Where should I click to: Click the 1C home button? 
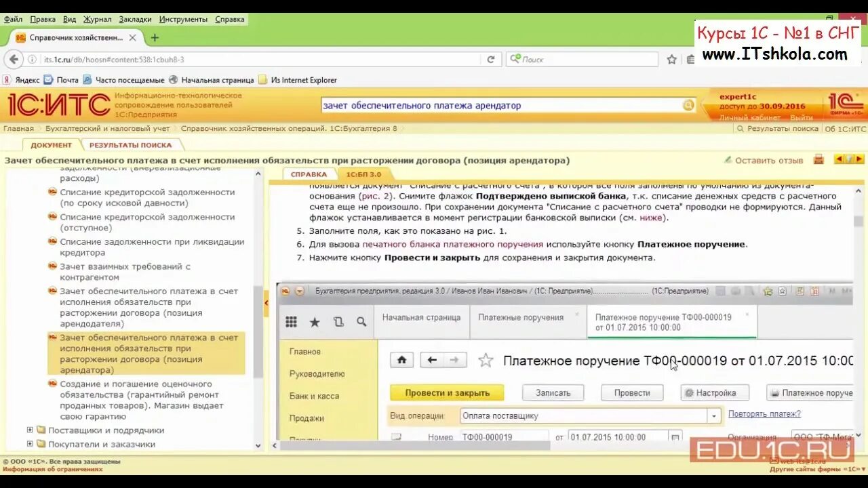401,360
